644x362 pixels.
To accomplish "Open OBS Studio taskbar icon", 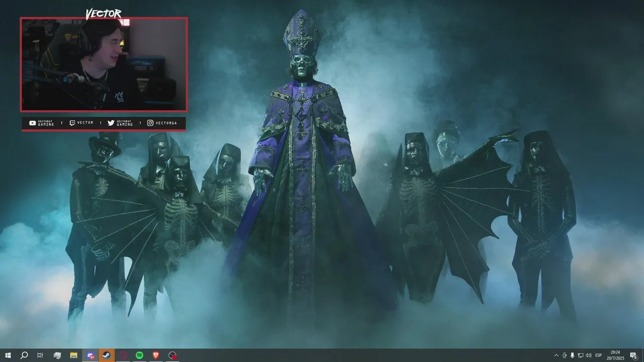I will (x=173, y=355).
